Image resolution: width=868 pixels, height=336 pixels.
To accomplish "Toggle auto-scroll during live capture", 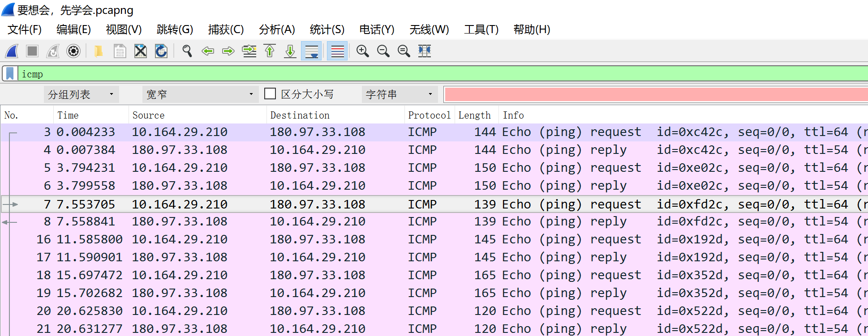I will coord(311,51).
